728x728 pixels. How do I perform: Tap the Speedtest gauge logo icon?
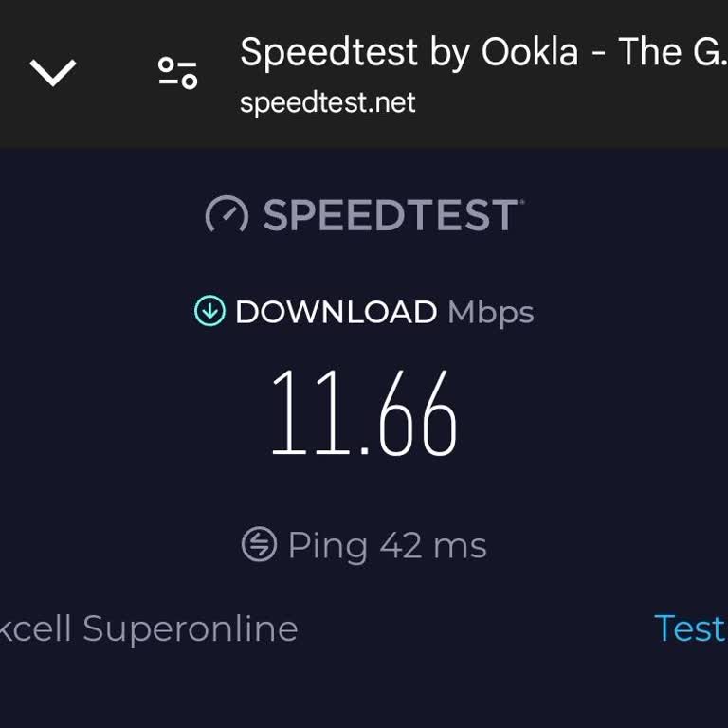(227, 215)
